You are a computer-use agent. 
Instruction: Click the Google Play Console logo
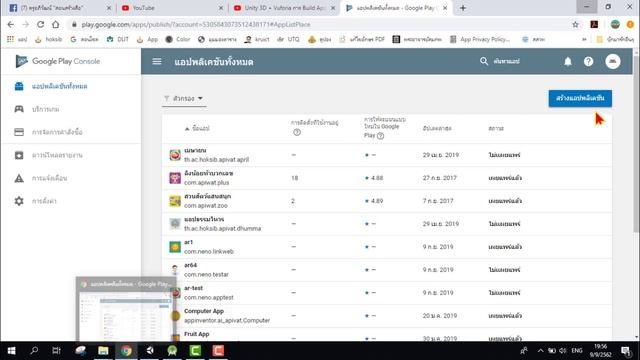58,61
